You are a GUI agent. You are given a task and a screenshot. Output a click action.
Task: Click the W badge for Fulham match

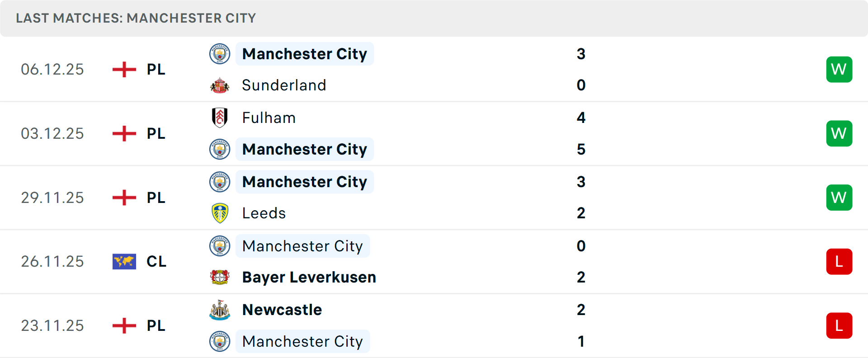coord(839,134)
